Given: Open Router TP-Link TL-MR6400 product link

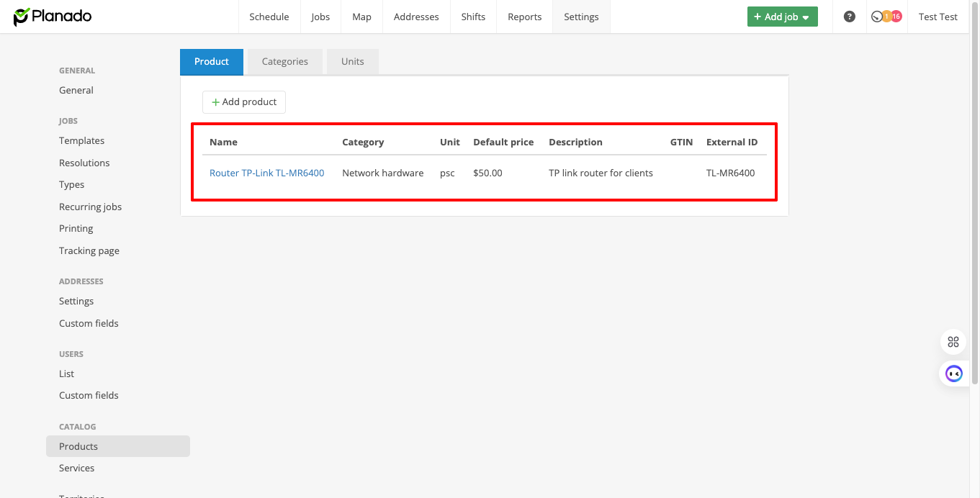Looking at the screenshot, I should (x=267, y=173).
